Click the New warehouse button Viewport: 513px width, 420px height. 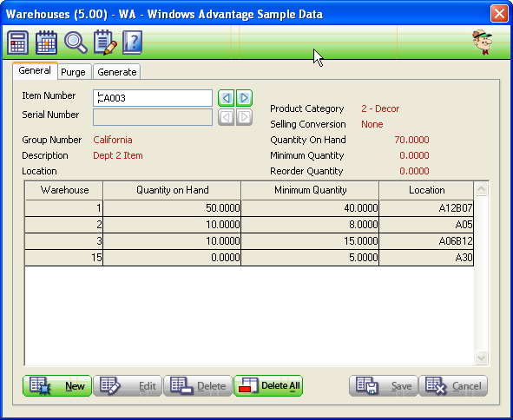tap(57, 386)
